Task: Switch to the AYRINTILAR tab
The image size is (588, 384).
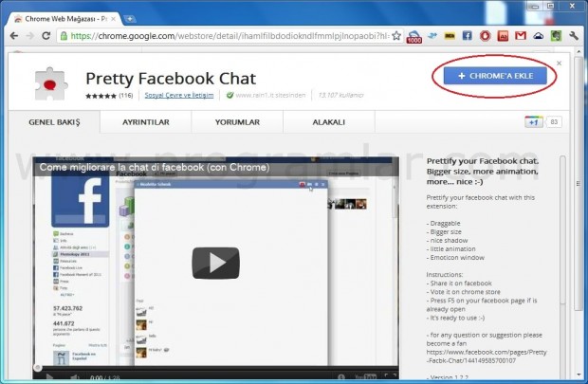Action: (x=146, y=122)
